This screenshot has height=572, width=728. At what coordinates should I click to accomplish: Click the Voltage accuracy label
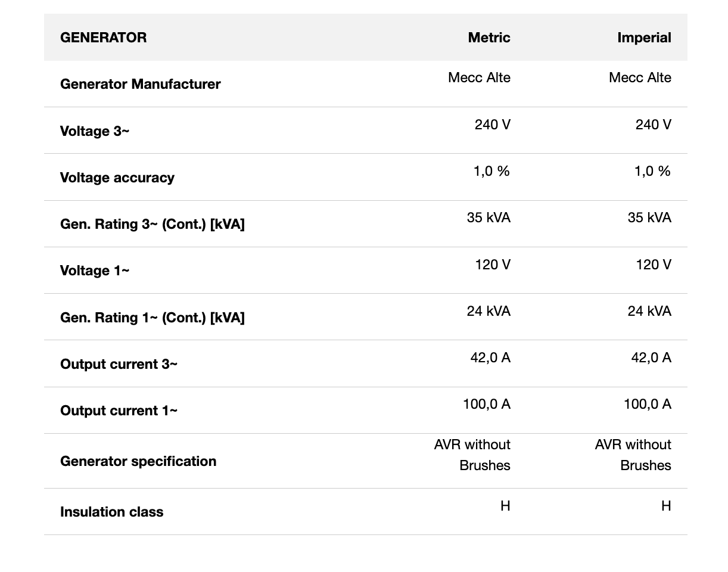[117, 178]
